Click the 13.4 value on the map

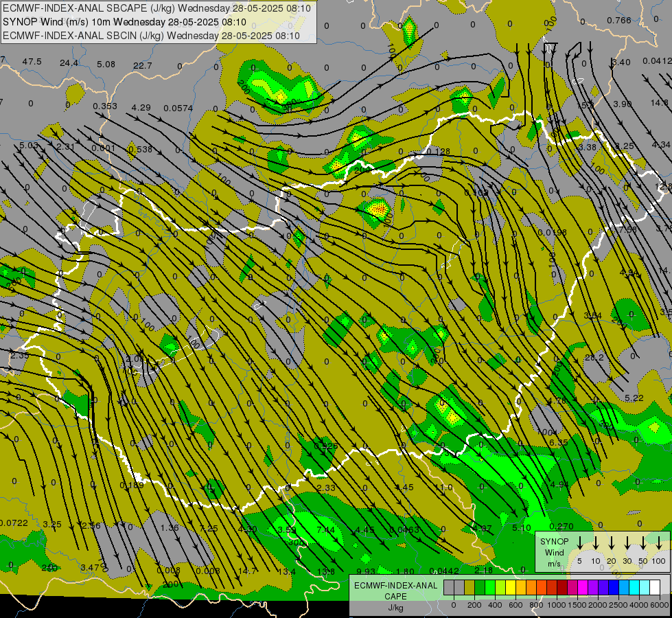pyautogui.click(x=286, y=571)
